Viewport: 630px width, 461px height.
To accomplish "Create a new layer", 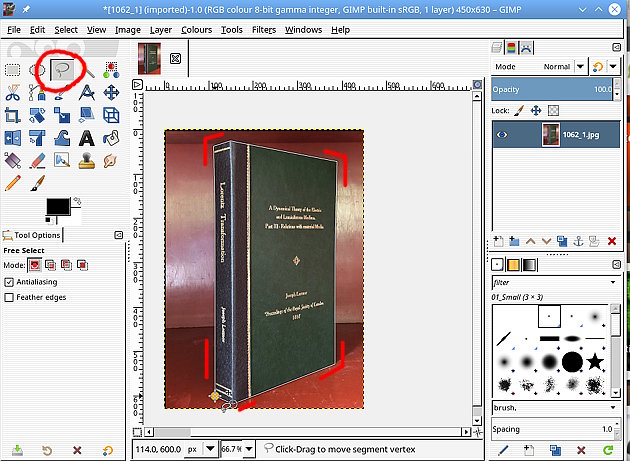I will click(x=498, y=241).
